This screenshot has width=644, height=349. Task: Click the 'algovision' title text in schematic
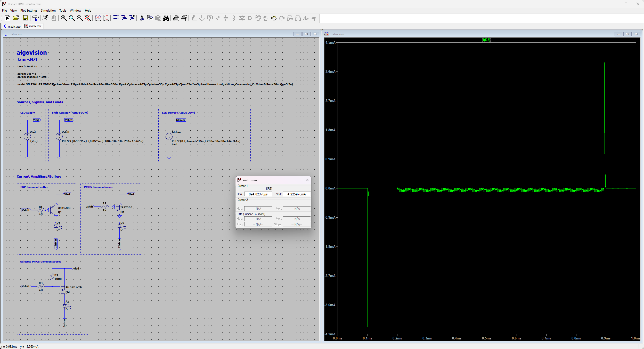(x=32, y=53)
